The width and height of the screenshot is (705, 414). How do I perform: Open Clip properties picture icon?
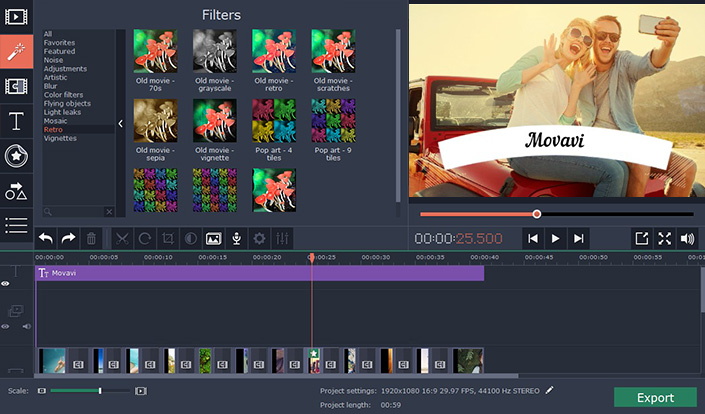tap(214, 238)
